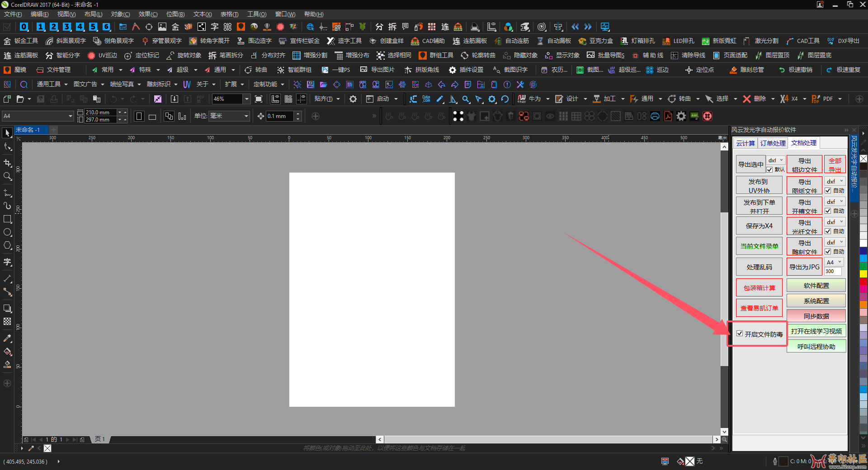The image size is (868, 470).
Task: Click the Import icon in standard toolbar
Action: point(175,99)
